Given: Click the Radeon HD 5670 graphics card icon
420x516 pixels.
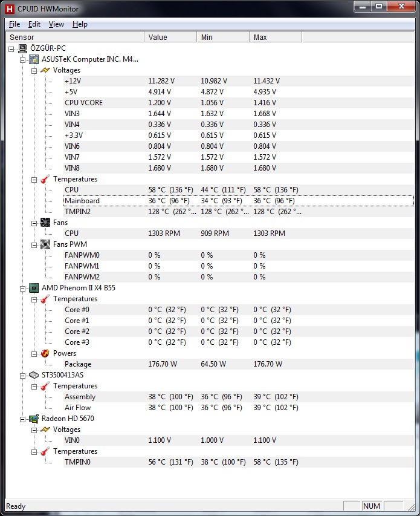Looking at the screenshot, I should click(x=34, y=419).
